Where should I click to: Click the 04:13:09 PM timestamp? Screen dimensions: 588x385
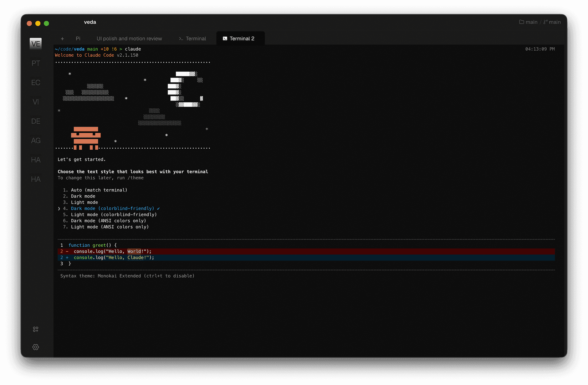(x=540, y=49)
